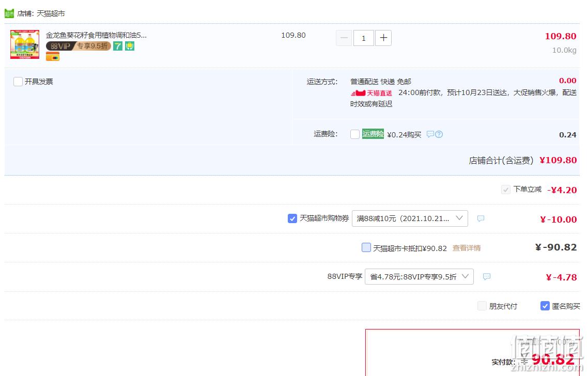Click the shipping insurance help question icon
Screen dimensions: 588x376
click(x=439, y=134)
